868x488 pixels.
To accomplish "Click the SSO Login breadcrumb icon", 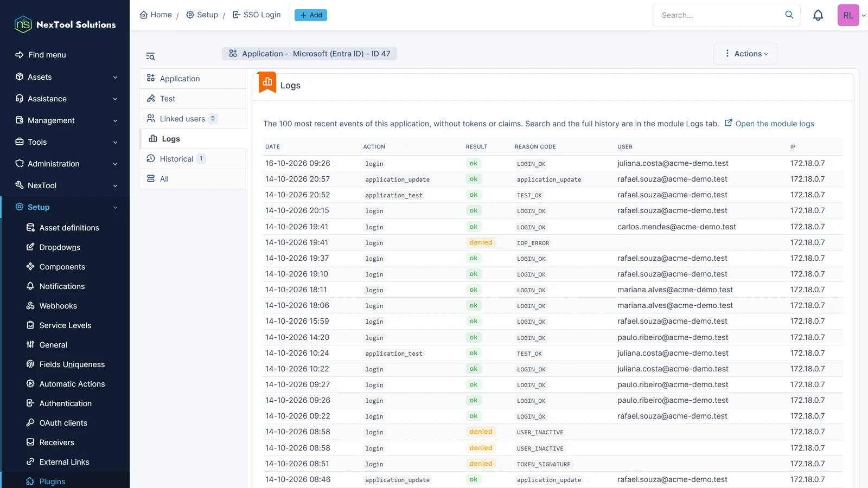I will [237, 15].
